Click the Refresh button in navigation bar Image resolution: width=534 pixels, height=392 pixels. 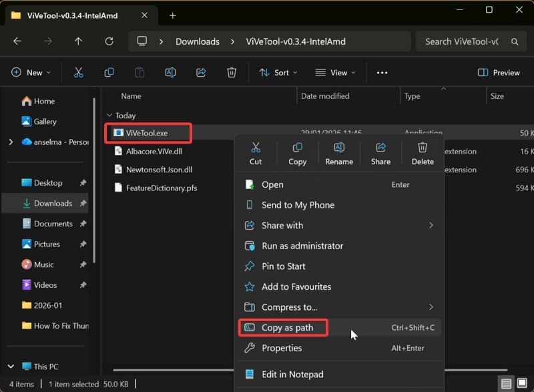point(109,41)
